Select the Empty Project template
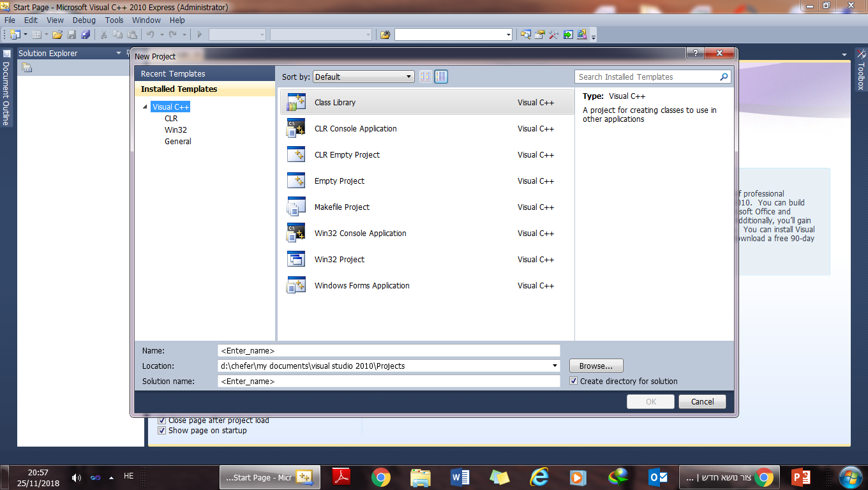The image size is (868, 490). 427,181
